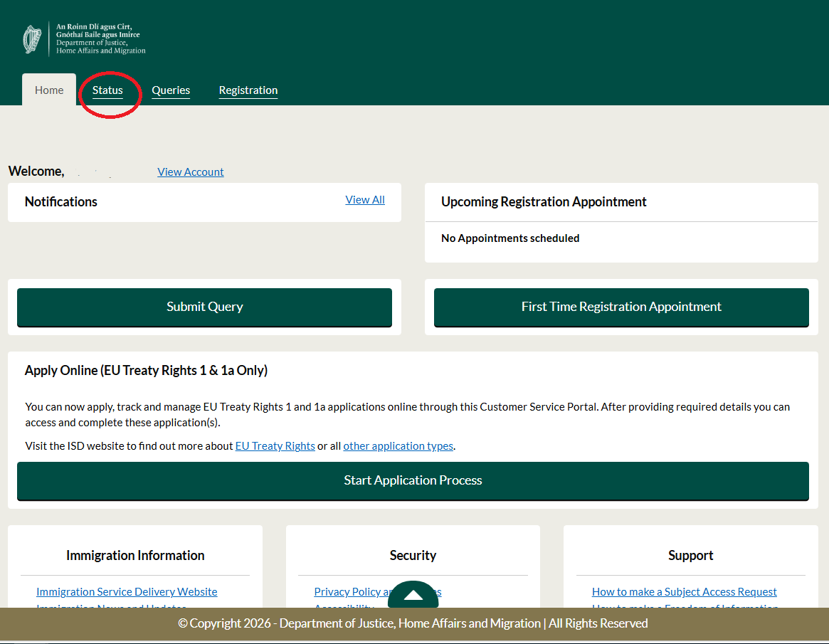Image resolution: width=829 pixels, height=644 pixels.
Task: Click the Notifications heading
Action: tap(60, 202)
